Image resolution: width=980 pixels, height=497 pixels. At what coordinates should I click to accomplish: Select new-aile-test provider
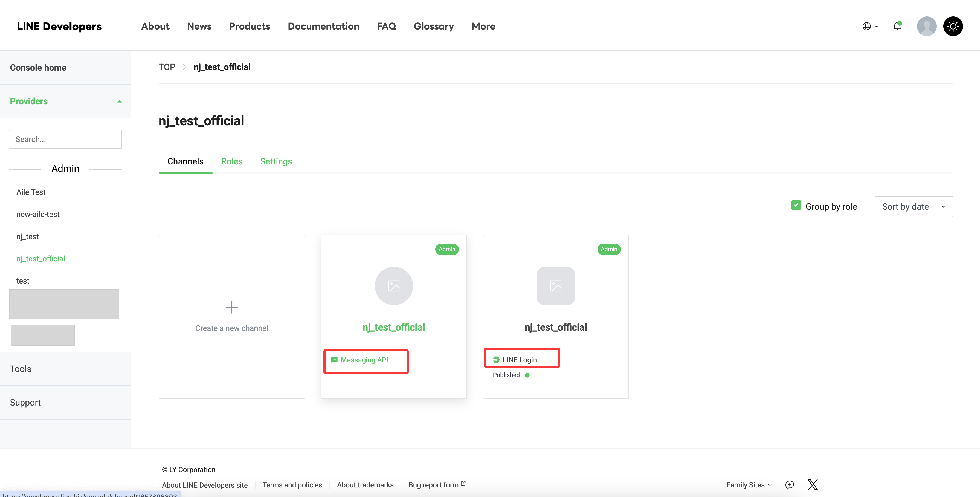[38, 214]
